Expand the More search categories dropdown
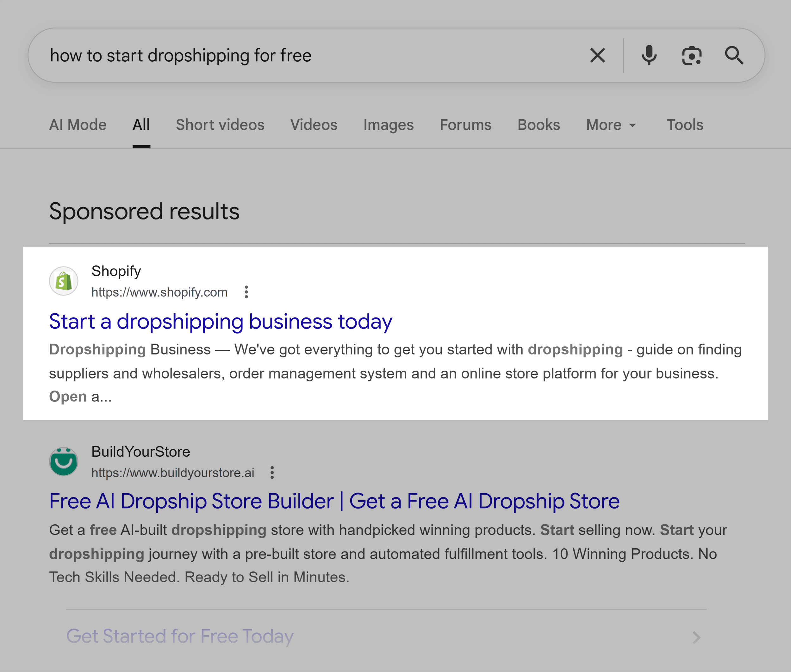 pyautogui.click(x=610, y=125)
